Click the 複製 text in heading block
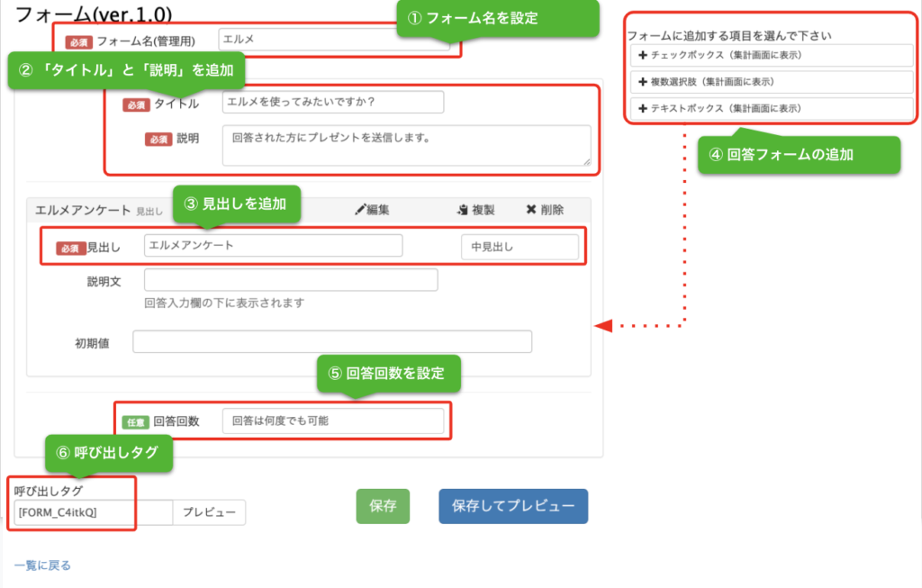Screen dimensions: 922x588 point(484,210)
